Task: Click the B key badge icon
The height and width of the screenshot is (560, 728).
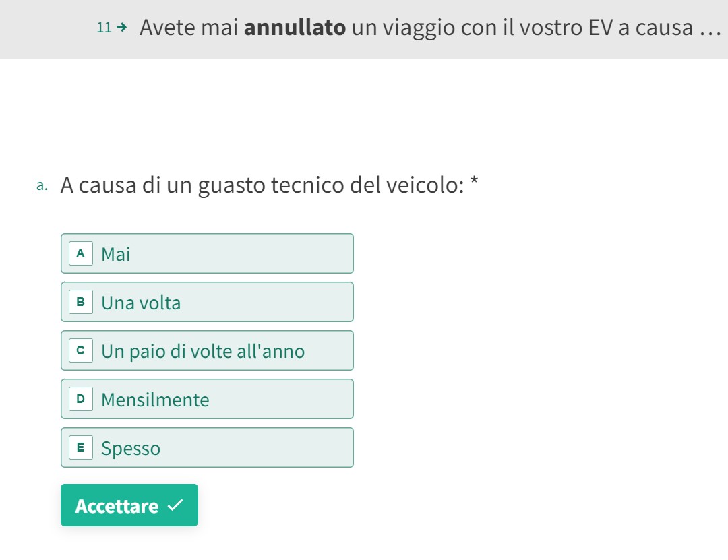Action: pos(81,302)
